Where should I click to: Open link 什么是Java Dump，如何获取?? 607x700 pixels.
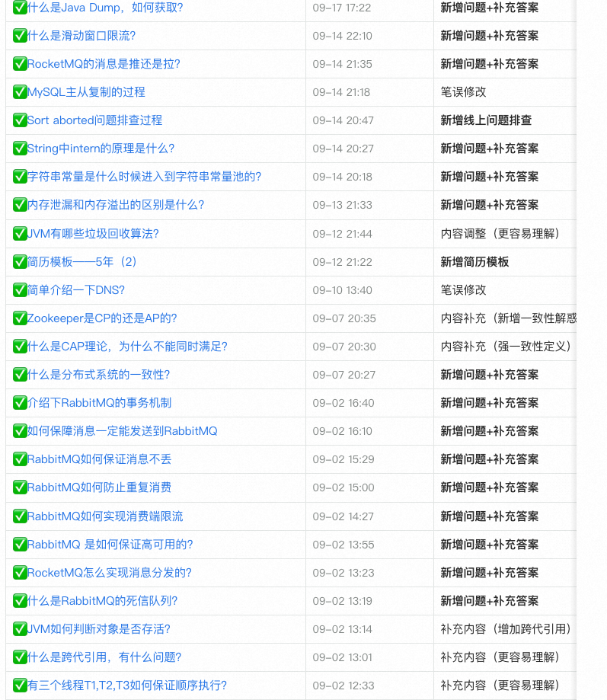[x=105, y=8]
